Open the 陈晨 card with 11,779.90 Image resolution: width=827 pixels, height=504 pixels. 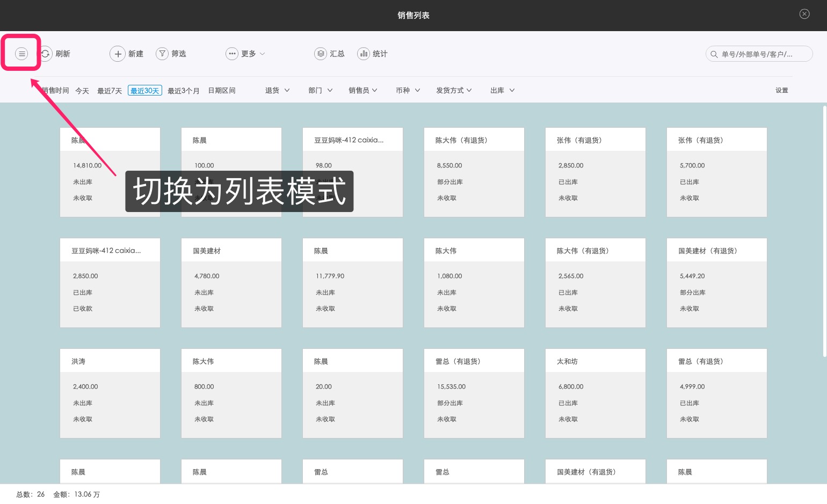(353, 283)
